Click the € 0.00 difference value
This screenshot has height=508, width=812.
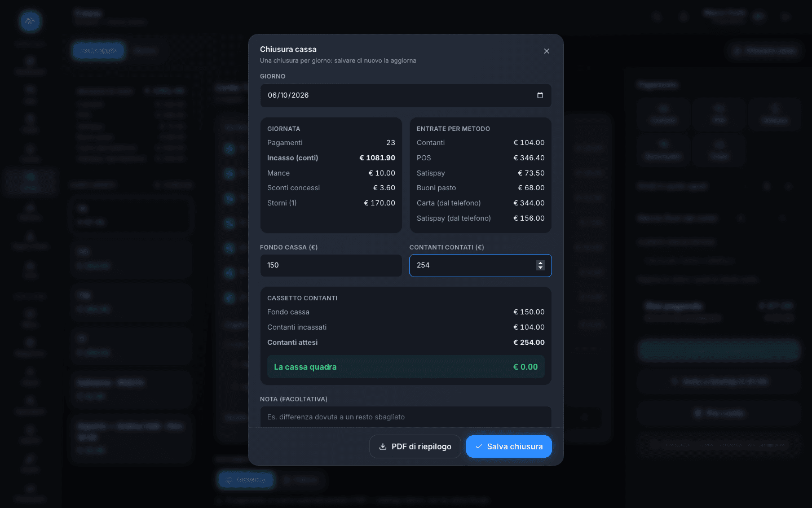pyautogui.click(x=526, y=367)
